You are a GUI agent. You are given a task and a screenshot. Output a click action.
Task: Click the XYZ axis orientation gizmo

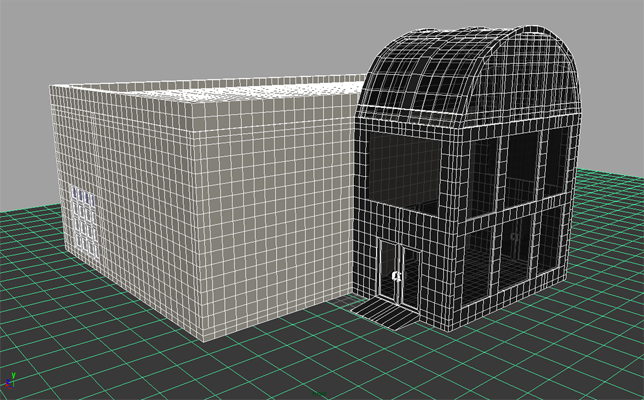coord(10,381)
